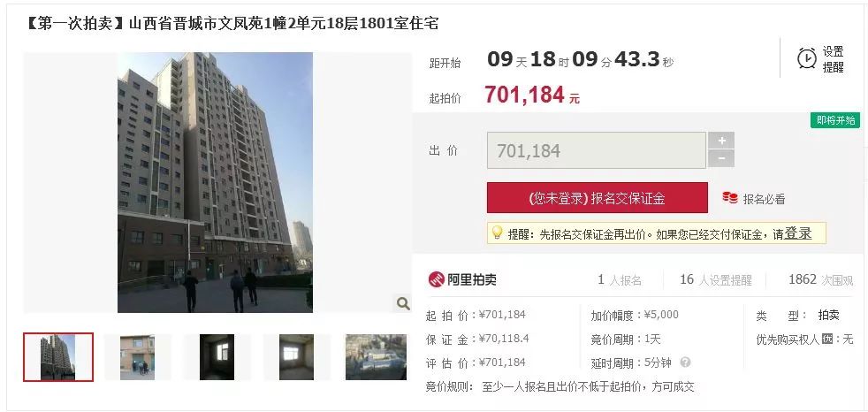Screen dimensions: 868x412
Task: Select the fifth aerial view thumbnail
Action: tap(376, 356)
